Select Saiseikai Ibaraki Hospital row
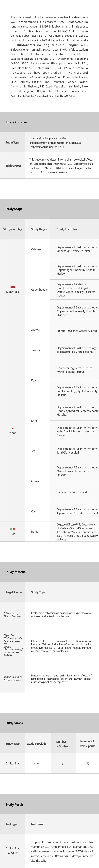Image resolution: width=99 pixels, height=868 pixels. tap(72, 492)
